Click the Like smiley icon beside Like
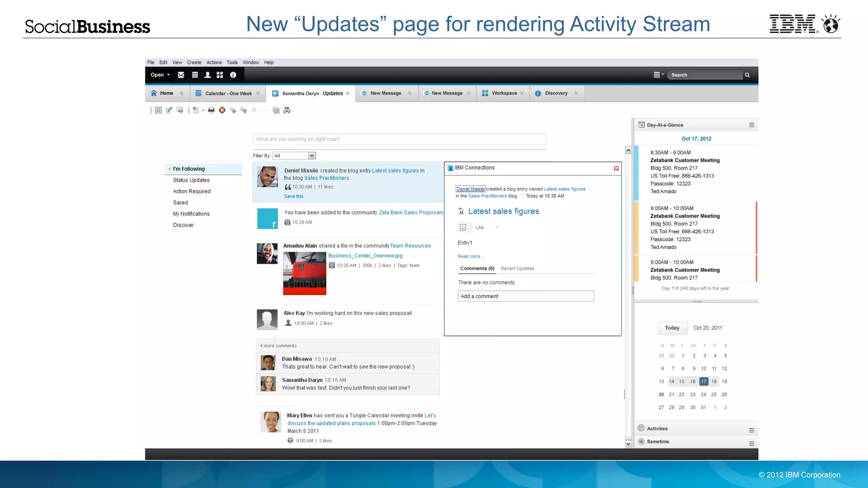 tap(463, 227)
